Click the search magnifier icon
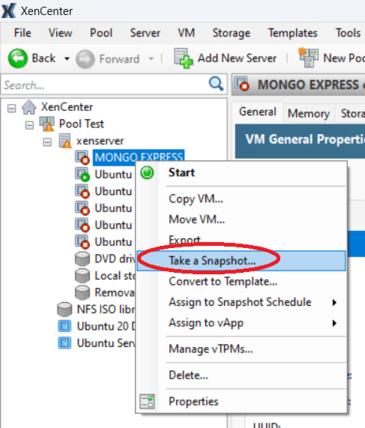Image resolution: width=365 pixels, height=428 pixels. point(216,83)
